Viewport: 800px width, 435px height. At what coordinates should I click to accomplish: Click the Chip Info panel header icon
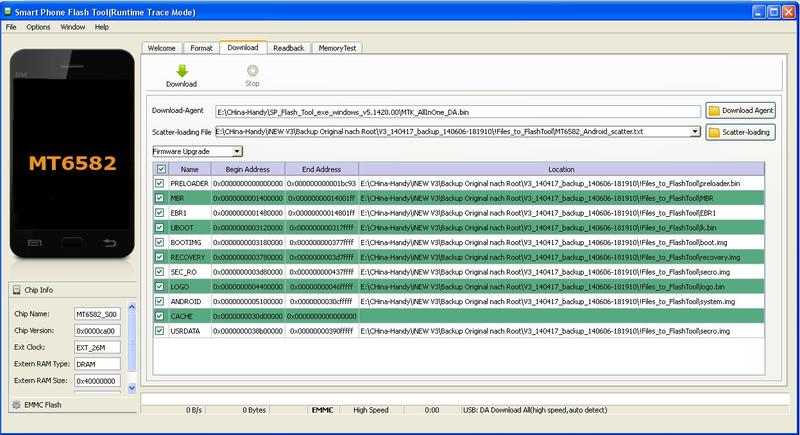[16, 291]
